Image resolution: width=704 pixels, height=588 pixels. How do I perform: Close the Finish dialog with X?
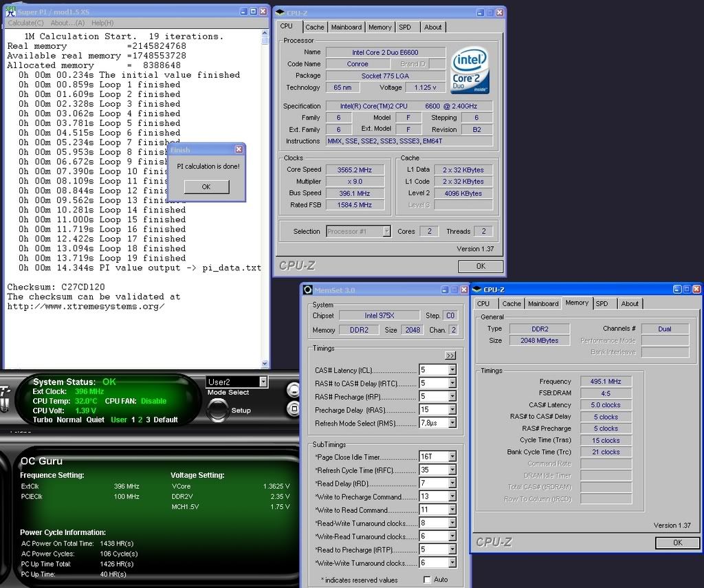click(x=239, y=149)
